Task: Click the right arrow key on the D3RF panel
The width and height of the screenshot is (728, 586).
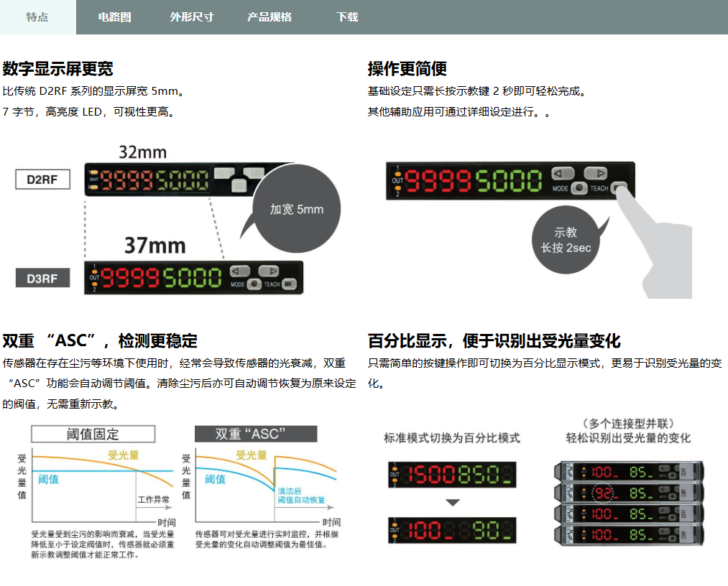Action: point(269,271)
